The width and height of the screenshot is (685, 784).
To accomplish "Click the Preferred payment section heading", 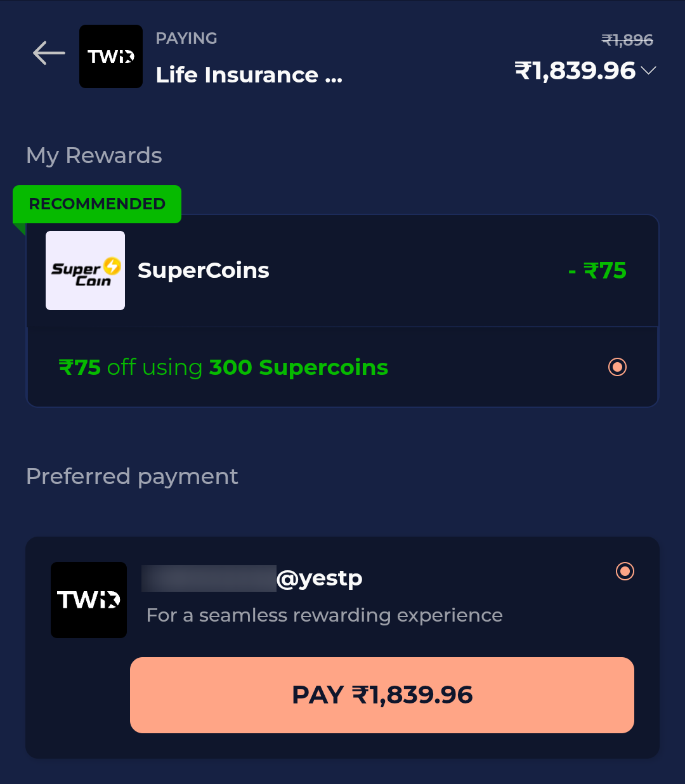I will click(131, 476).
